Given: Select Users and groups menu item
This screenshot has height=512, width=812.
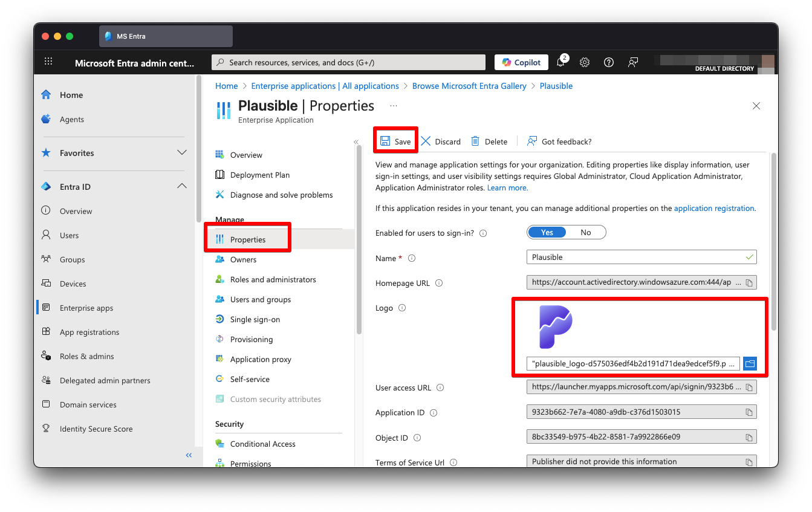Looking at the screenshot, I should pos(260,299).
